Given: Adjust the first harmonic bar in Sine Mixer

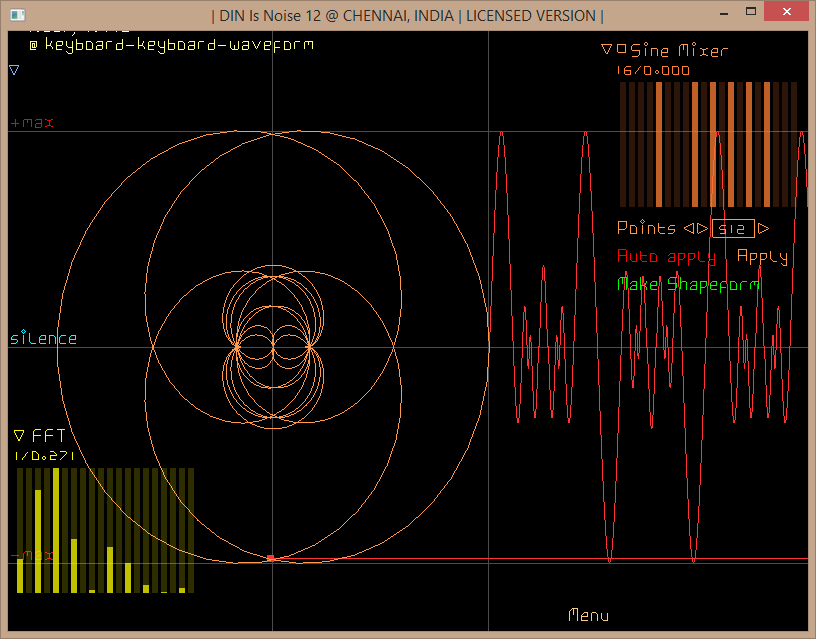Looking at the screenshot, I should pos(623,144).
